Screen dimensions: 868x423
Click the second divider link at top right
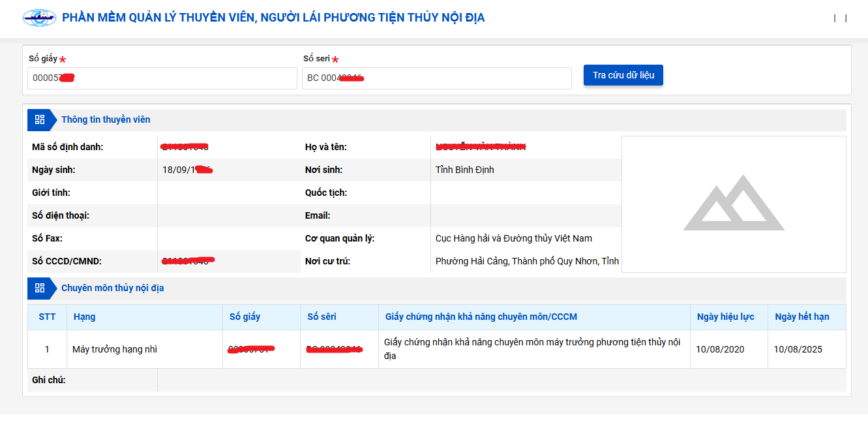(x=845, y=18)
